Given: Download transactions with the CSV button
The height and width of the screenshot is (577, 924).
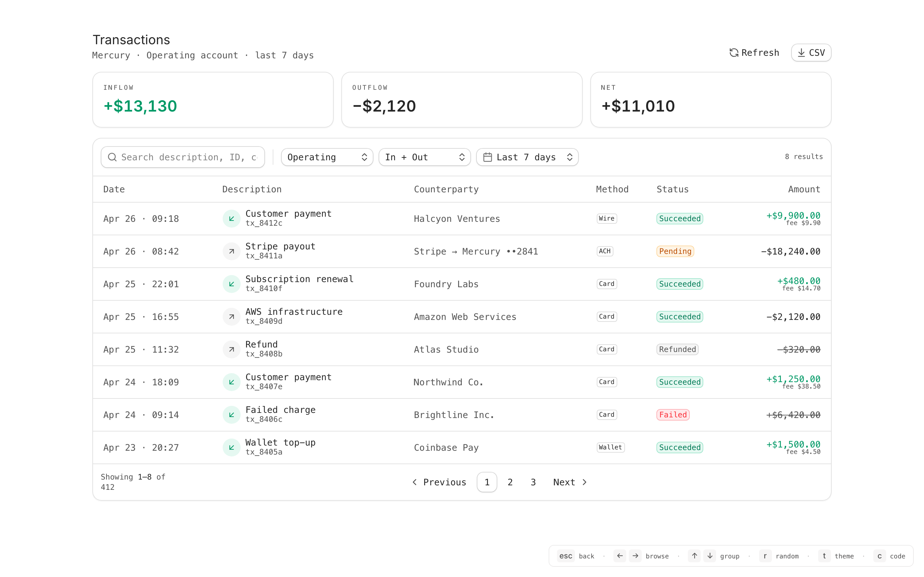Looking at the screenshot, I should click(x=811, y=53).
